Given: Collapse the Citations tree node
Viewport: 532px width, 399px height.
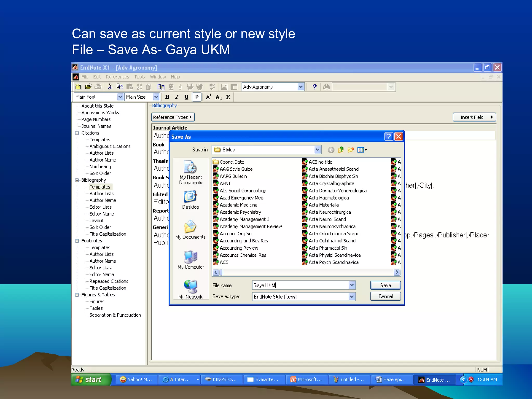Looking at the screenshot, I should pos(77,133).
